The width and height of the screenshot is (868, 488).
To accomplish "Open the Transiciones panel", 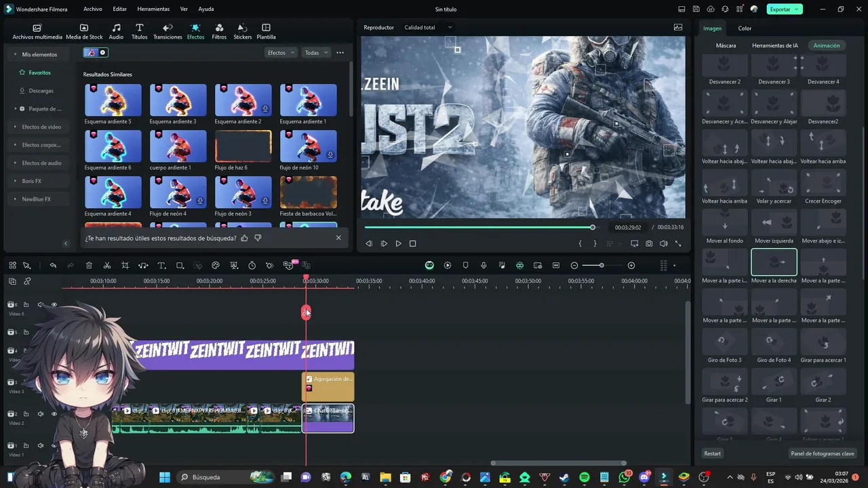I will click(x=167, y=32).
